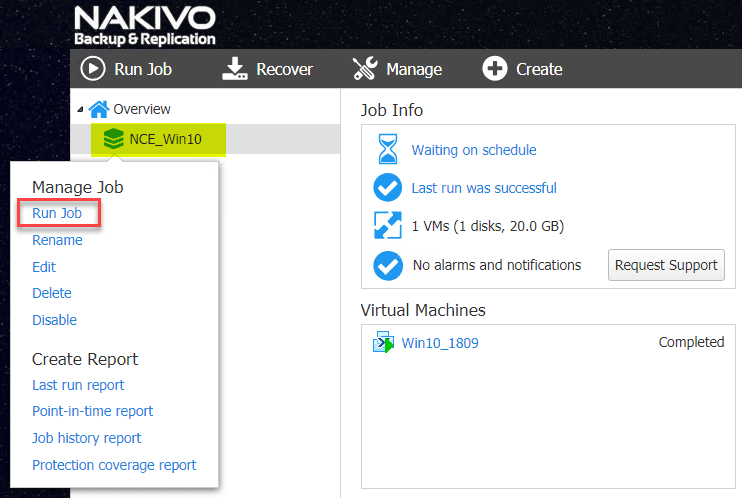Open the Win10_1809 virtual machine link
The width and height of the screenshot is (742, 498).
tap(440, 343)
